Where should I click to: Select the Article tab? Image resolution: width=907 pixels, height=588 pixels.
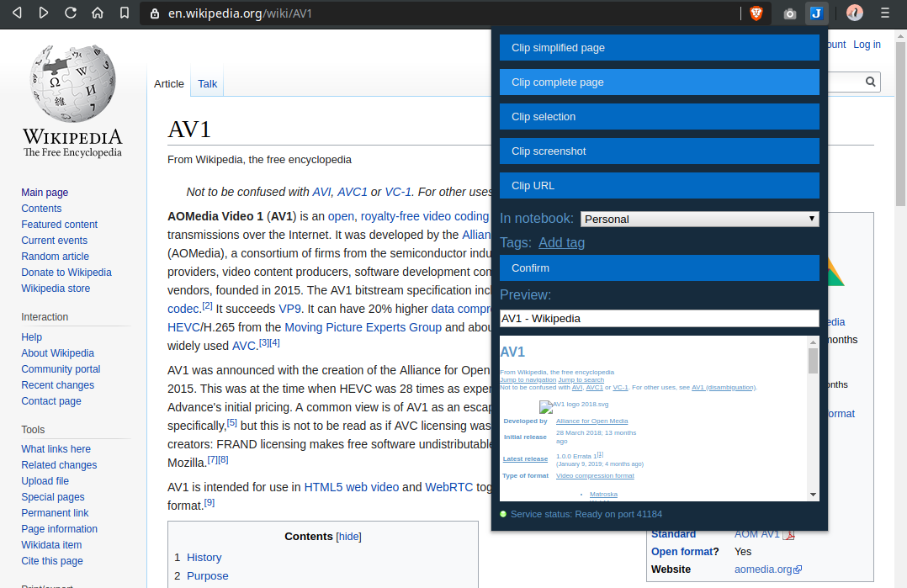(168, 83)
